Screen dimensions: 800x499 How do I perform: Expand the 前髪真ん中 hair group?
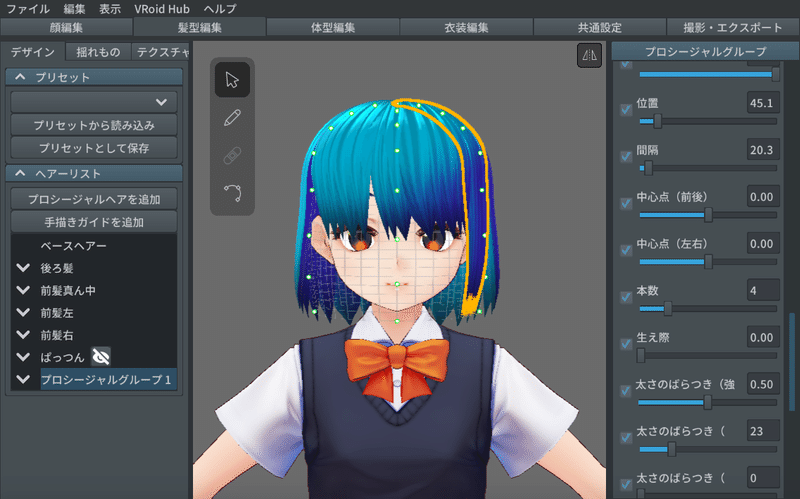pyautogui.click(x=23, y=290)
